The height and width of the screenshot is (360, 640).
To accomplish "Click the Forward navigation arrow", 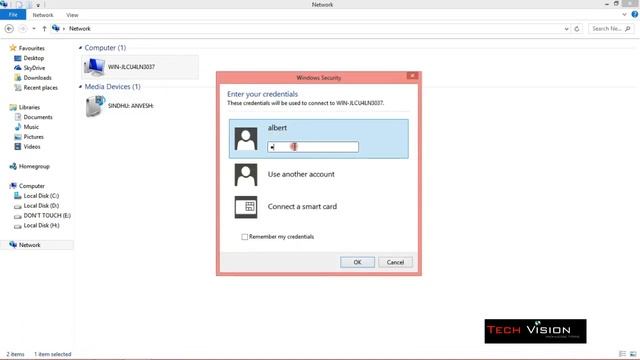I will point(22,29).
